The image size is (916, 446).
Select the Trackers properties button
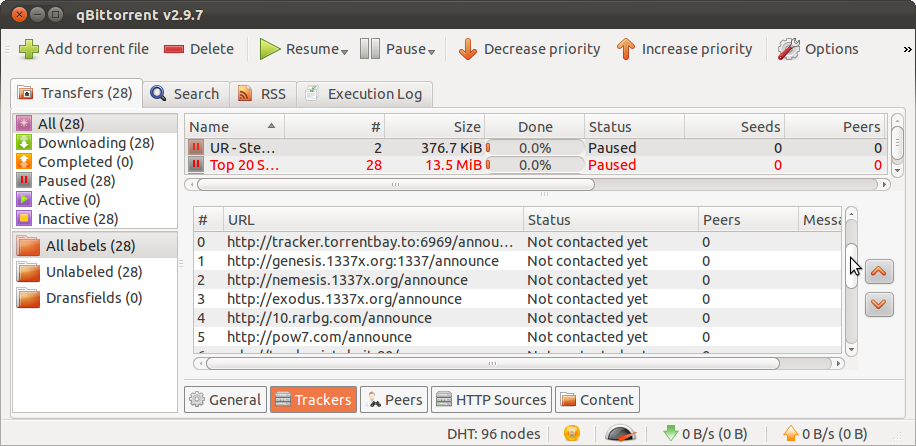click(313, 400)
